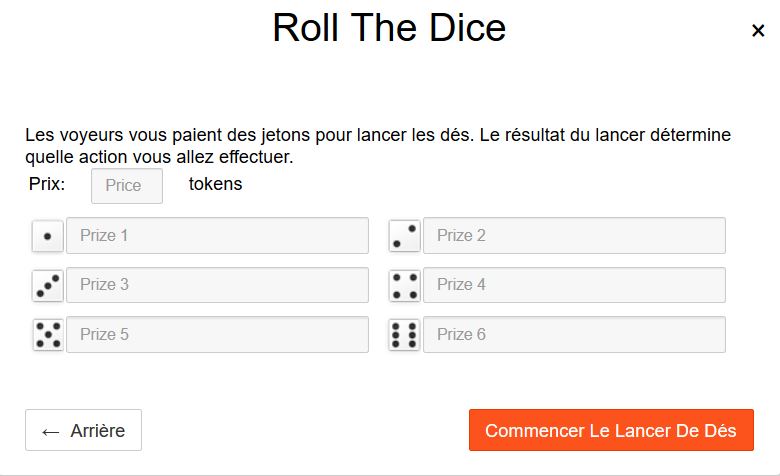Click the Roll The Dice title

389,28
